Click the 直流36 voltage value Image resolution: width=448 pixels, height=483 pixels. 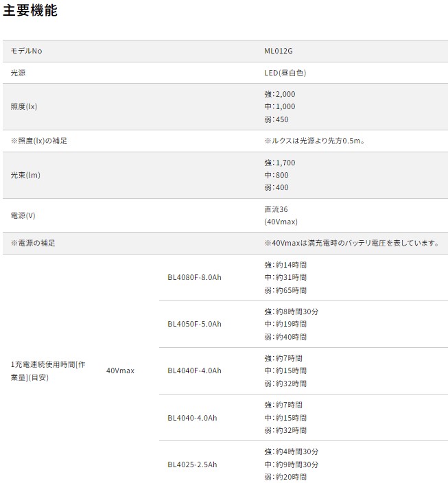[275, 209]
